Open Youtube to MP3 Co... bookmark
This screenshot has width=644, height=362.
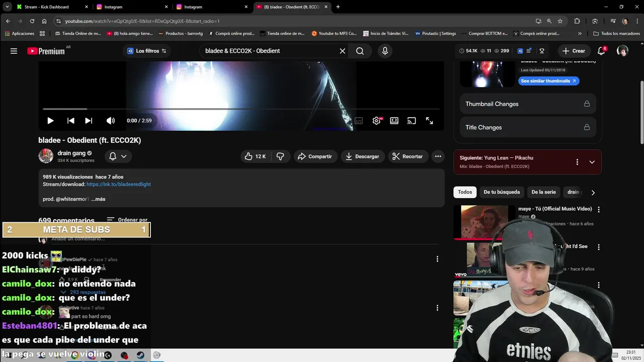(334, 34)
